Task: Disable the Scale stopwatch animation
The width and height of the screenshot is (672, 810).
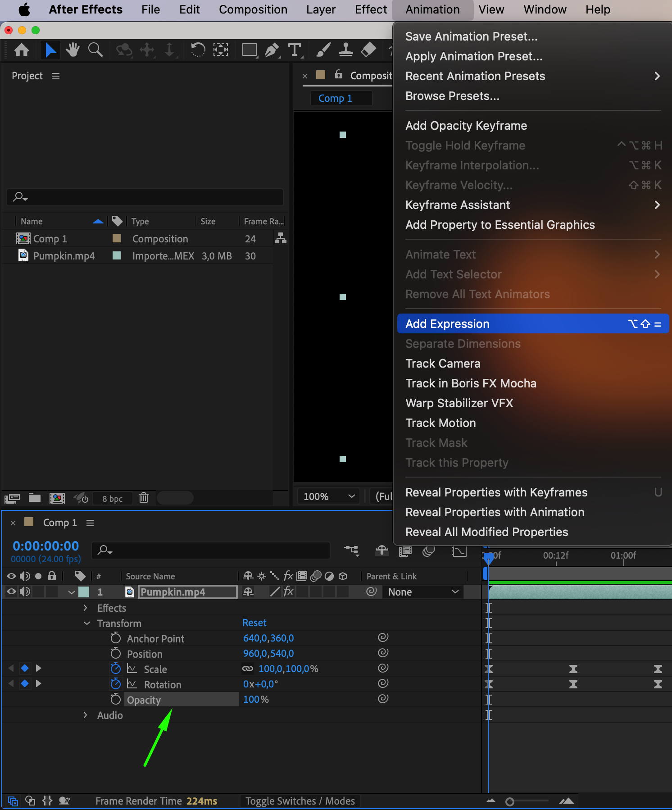Action: coord(116,669)
